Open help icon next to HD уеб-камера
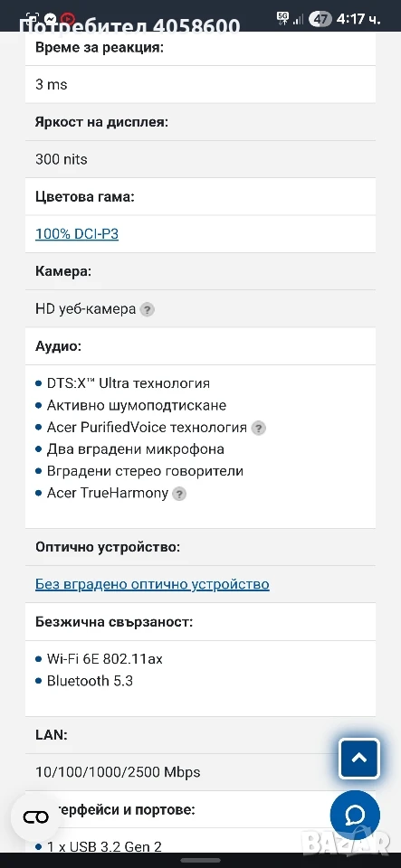The image size is (401, 868). point(147,309)
